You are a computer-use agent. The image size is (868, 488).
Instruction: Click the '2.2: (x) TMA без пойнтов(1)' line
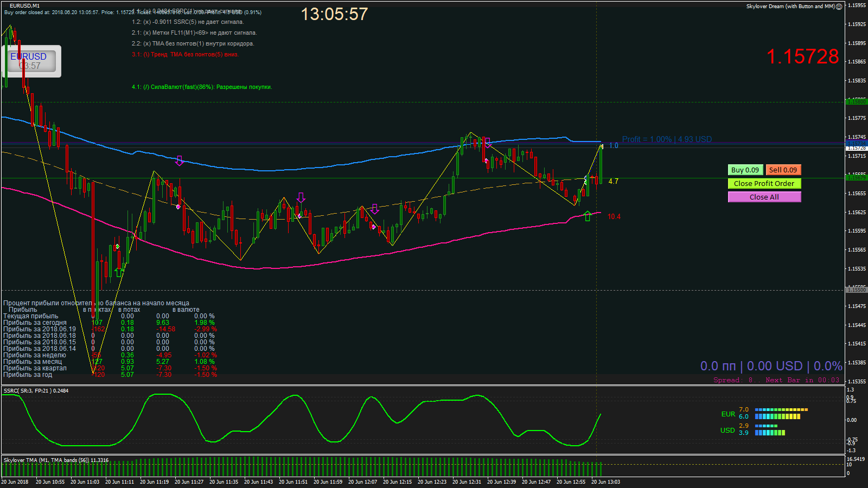(193, 43)
